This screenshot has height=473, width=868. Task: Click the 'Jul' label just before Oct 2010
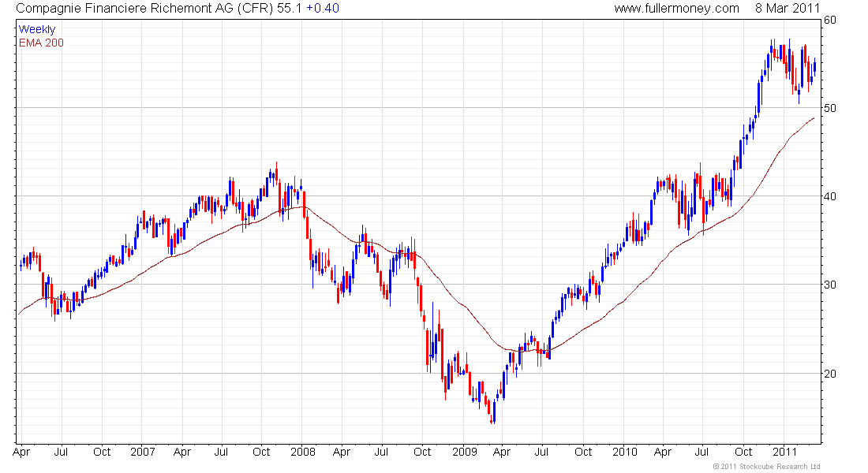point(702,452)
